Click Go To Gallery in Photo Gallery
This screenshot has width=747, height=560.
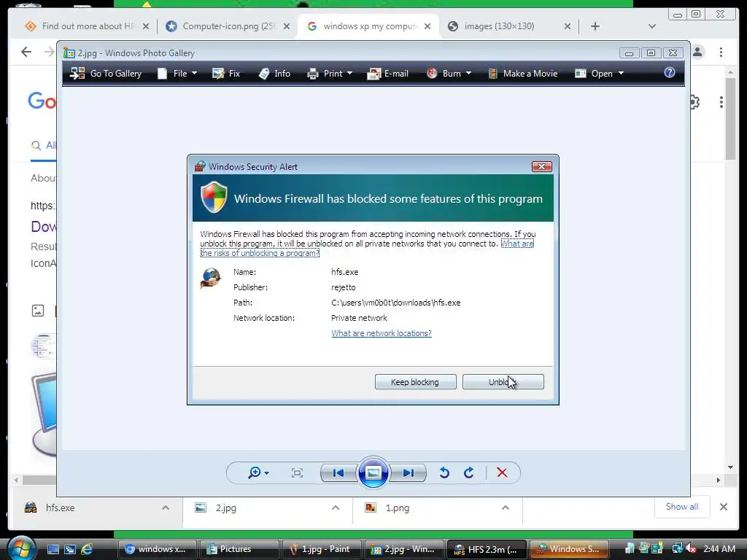coord(105,74)
